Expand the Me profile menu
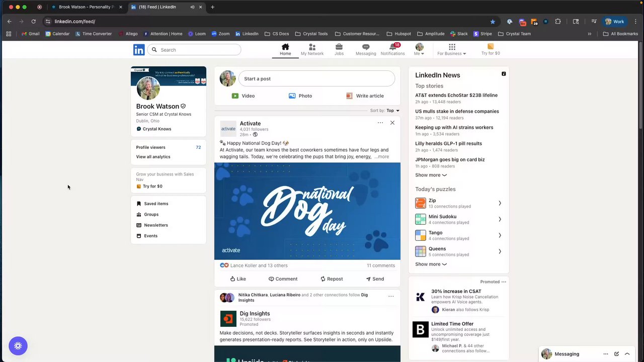Screen dimensions: 644x362 click(419, 49)
